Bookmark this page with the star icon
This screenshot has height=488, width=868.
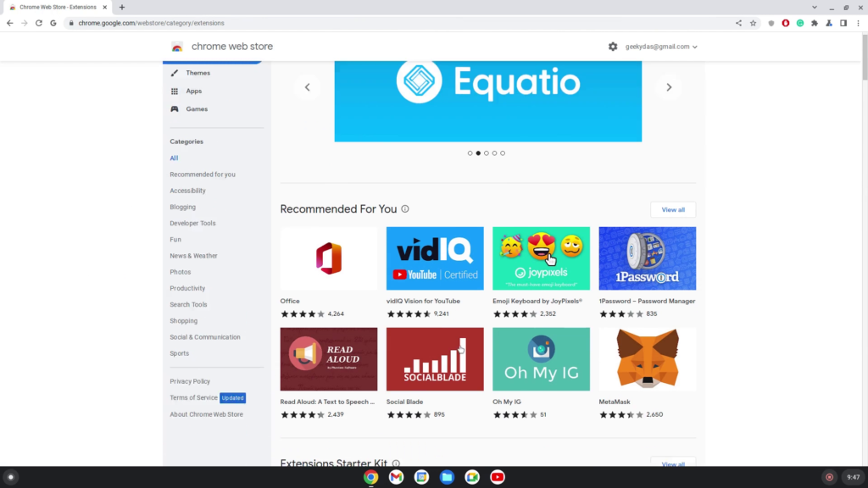(x=753, y=23)
